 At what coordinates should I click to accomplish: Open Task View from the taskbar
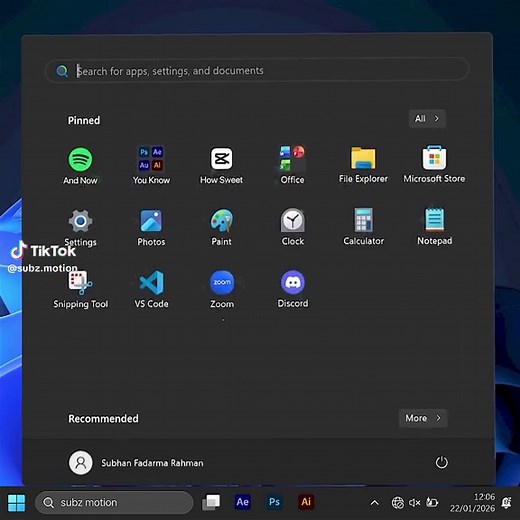[211, 502]
